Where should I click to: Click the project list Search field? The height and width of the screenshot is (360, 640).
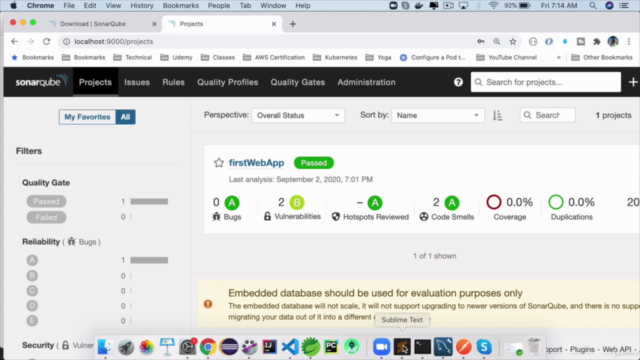(x=547, y=116)
